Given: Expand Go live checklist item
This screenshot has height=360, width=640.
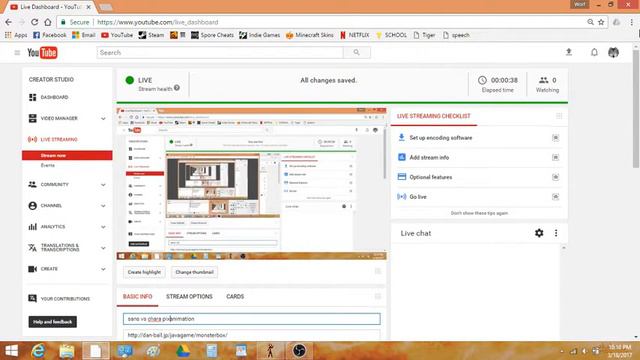Looking at the screenshot, I should (556, 196).
